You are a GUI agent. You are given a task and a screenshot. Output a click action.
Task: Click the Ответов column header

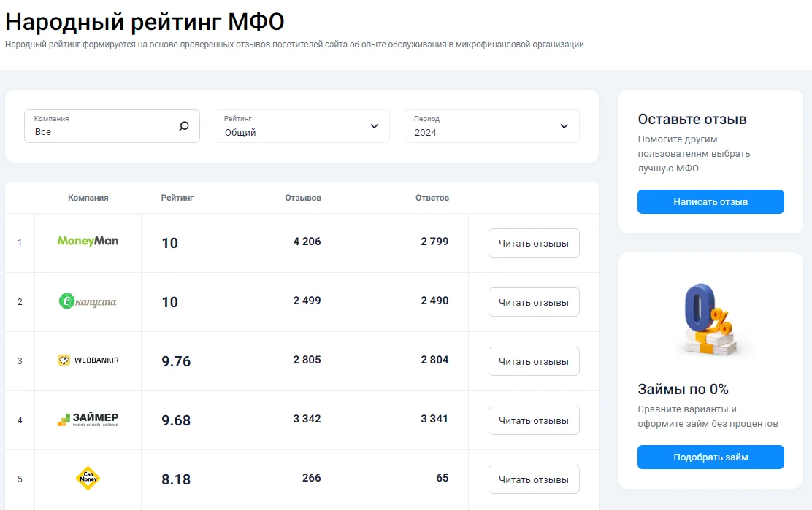pyautogui.click(x=432, y=198)
